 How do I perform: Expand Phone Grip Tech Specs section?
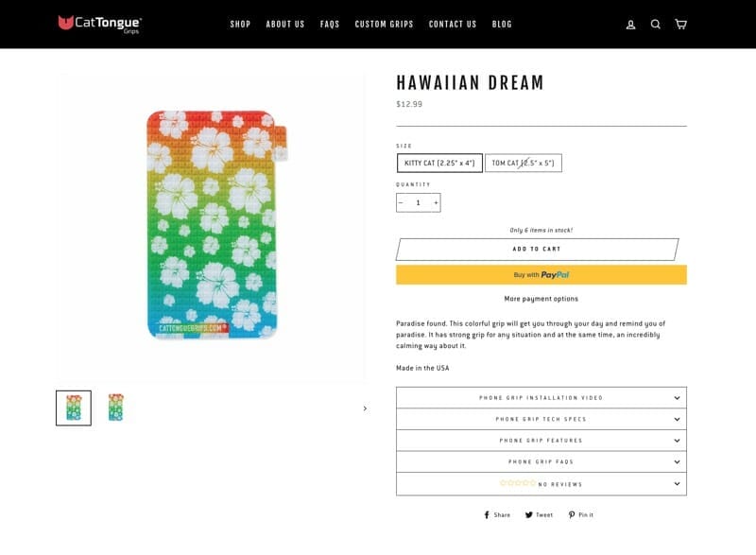click(x=541, y=419)
